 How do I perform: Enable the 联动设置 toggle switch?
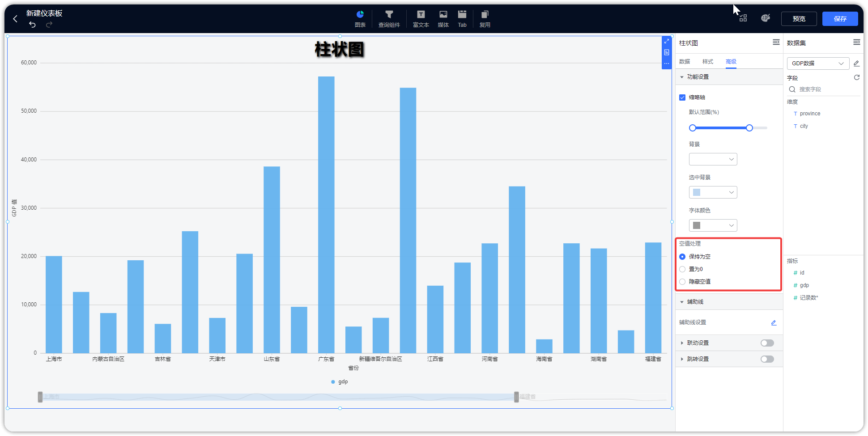(x=767, y=343)
